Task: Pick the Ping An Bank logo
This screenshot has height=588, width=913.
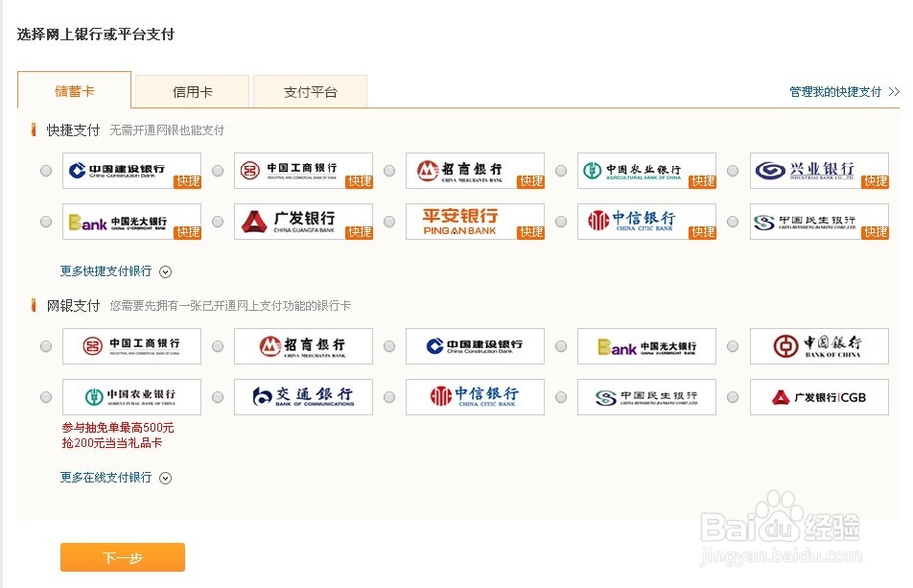Action: tap(475, 222)
